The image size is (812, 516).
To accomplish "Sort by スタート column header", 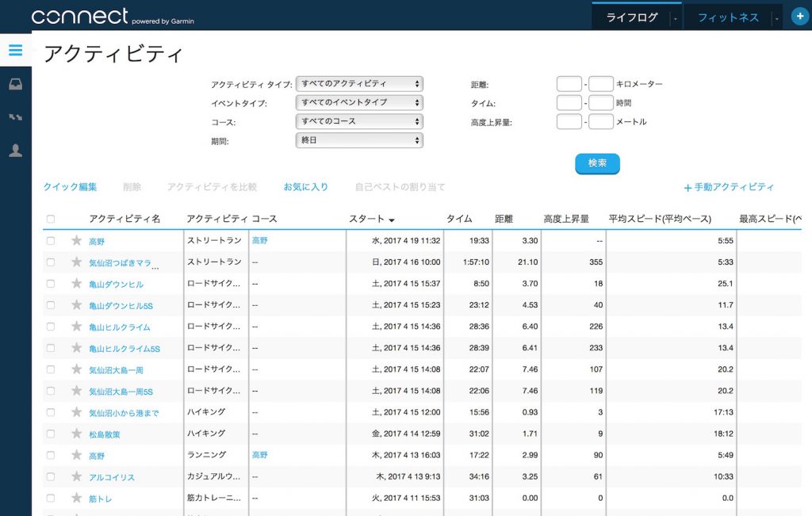I will 371,219.
